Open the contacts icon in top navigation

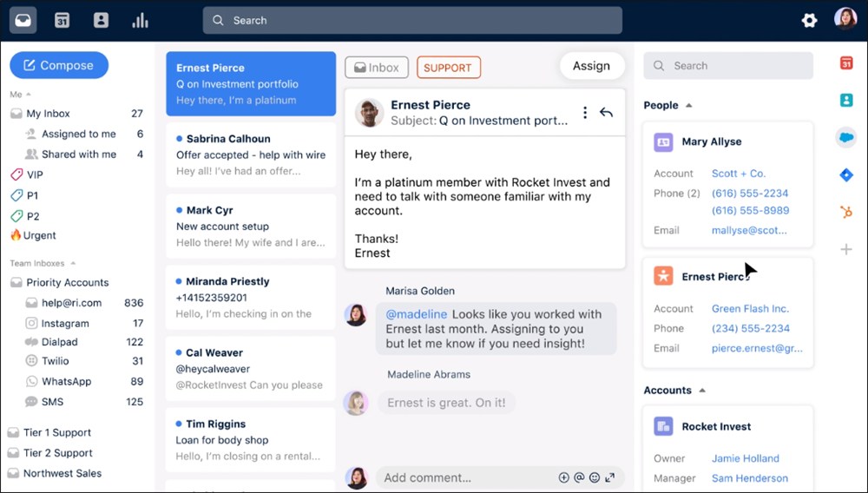coord(101,21)
